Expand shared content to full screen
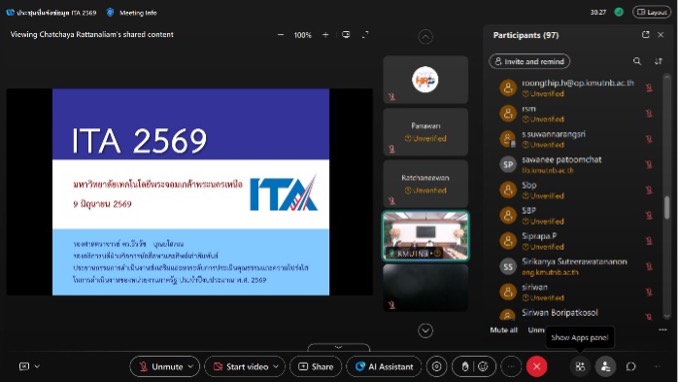 pyautogui.click(x=365, y=34)
